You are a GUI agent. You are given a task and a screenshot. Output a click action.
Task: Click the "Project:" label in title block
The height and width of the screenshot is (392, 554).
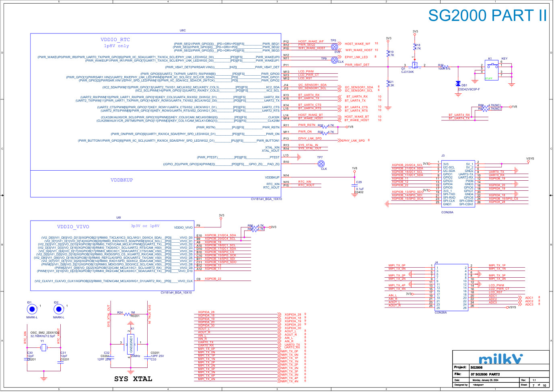tap(460, 367)
